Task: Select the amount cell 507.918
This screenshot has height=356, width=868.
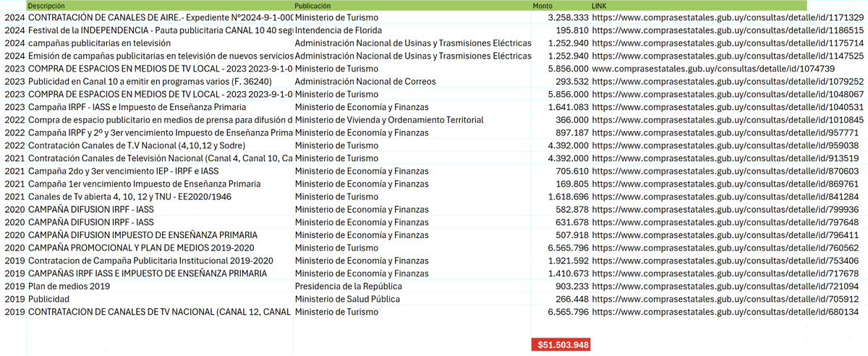Action: click(x=561, y=235)
